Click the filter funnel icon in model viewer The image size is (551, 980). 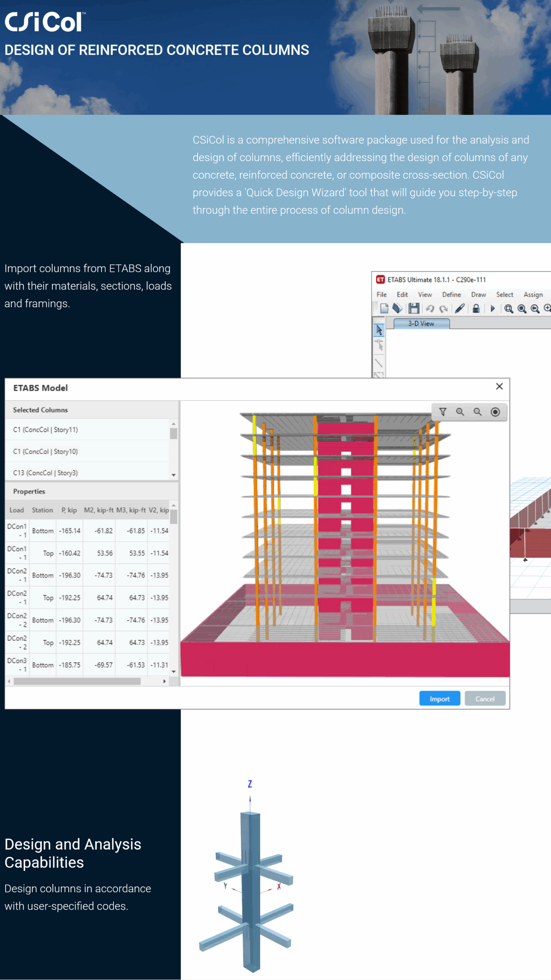tap(443, 412)
